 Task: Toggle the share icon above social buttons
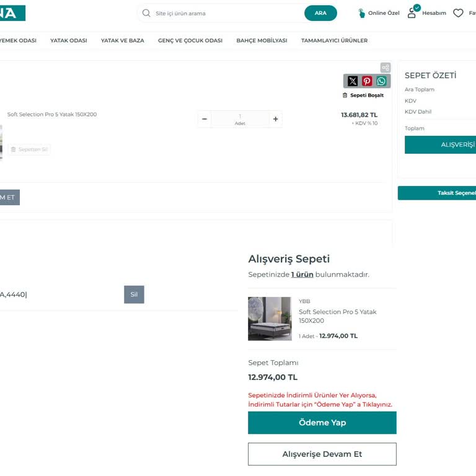pos(386,68)
